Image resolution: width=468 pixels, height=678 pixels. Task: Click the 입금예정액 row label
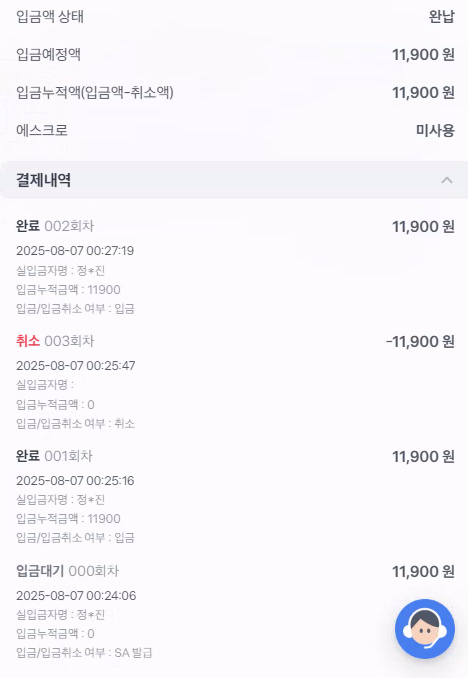pyautogui.click(x=48, y=54)
